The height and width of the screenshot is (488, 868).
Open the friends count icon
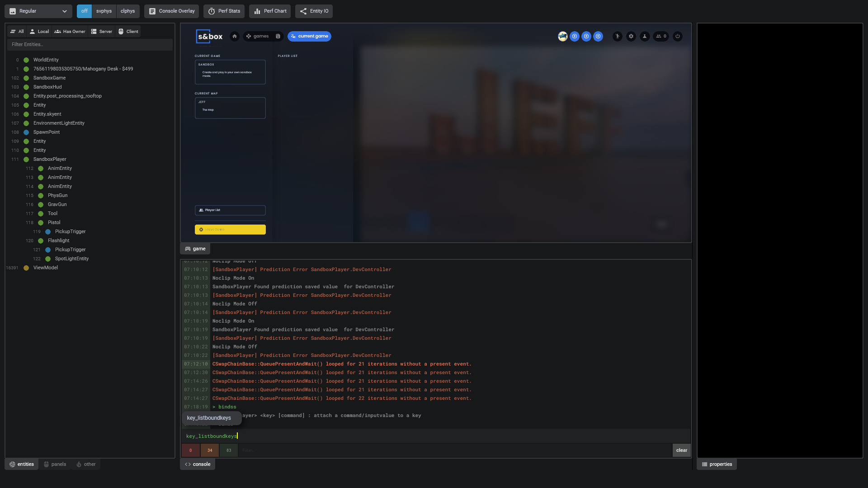click(x=661, y=36)
